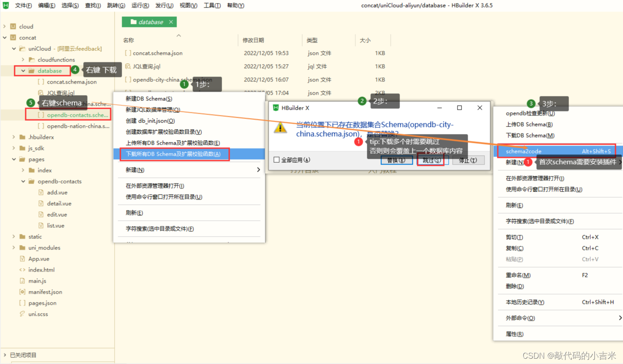Click the 跳过(S) button in dialog
The width and height of the screenshot is (623, 364).
432,160
